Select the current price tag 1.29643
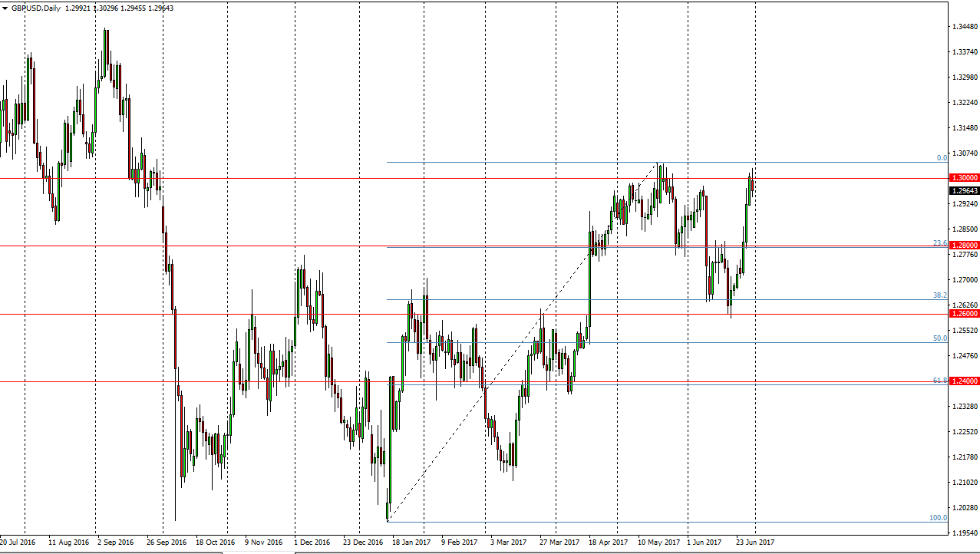 tap(964, 190)
